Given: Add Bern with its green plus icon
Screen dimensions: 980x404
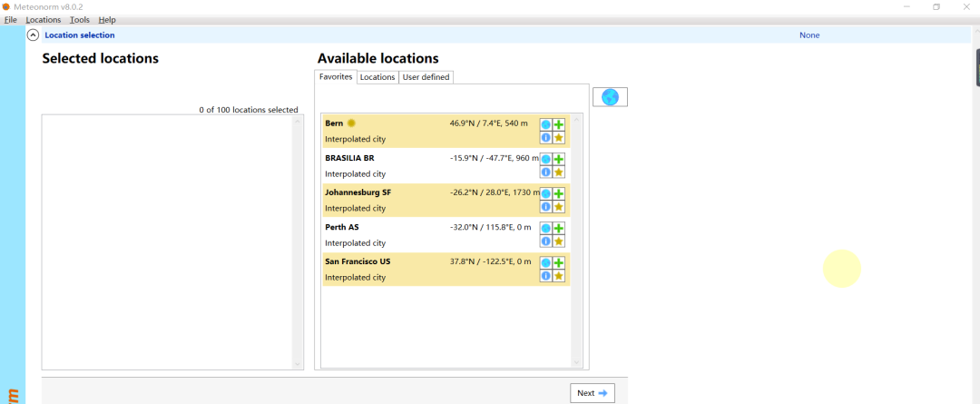Looking at the screenshot, I should click(x=559, y=124).
